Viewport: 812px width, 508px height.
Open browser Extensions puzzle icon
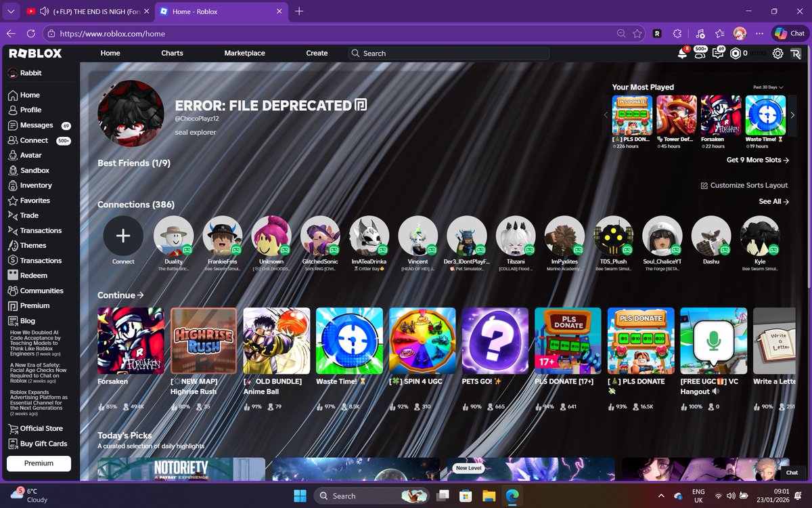click(x=677, y=33)
